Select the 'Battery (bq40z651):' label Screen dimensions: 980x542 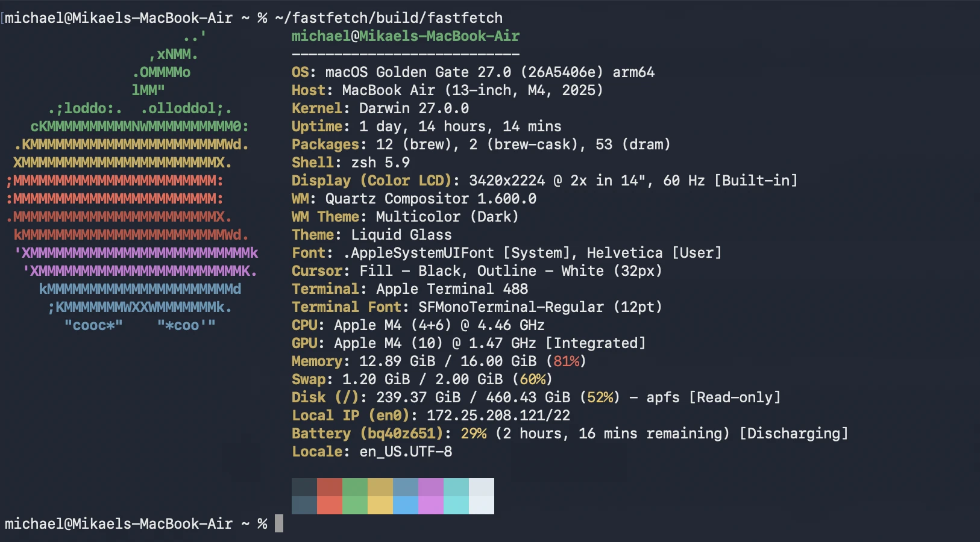[371, 434]
